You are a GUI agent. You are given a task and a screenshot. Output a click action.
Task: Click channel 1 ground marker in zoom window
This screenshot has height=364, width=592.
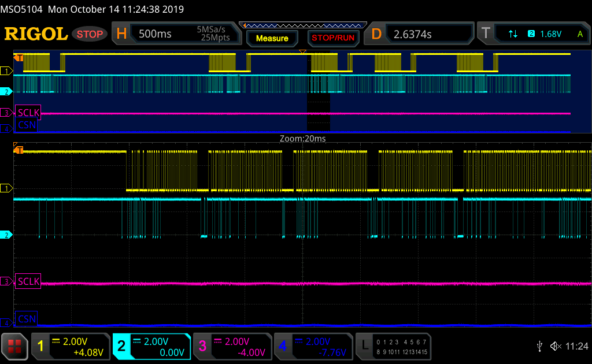(6, 188)
